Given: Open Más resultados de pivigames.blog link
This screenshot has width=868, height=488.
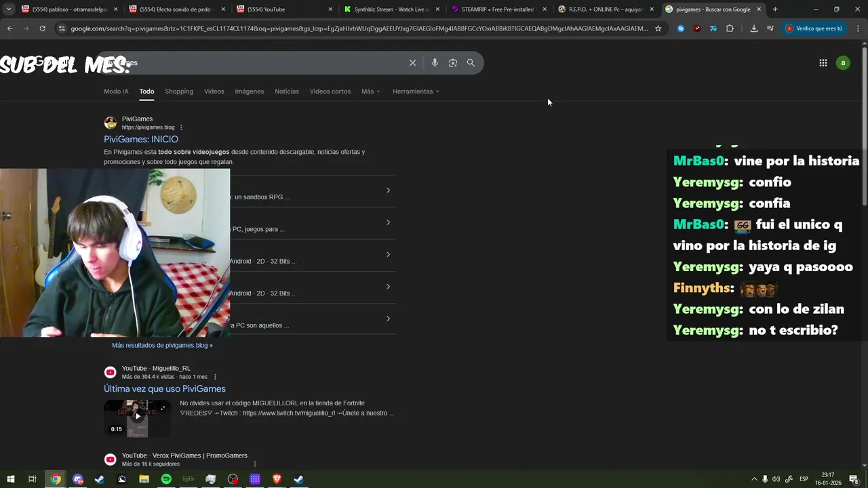Looking at the screenshot, I should [162, 345].
